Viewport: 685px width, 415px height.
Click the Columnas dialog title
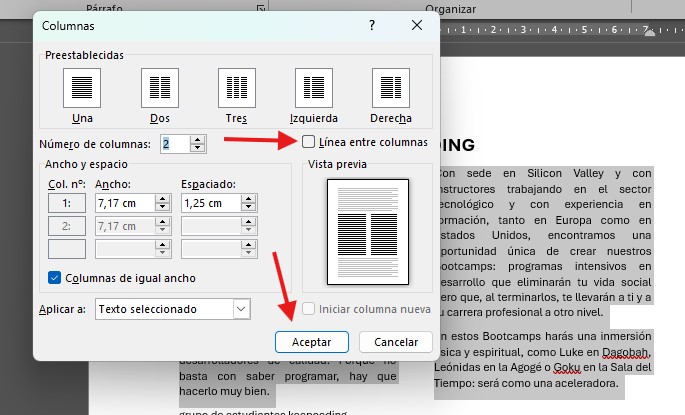tap(68, 26)
